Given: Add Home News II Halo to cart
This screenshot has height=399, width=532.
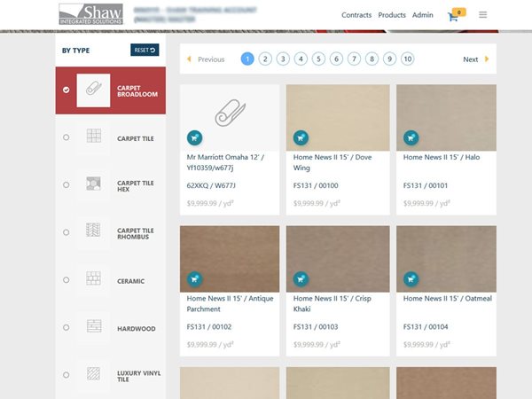Looking at the screenshot, I should tap(411, 137).
